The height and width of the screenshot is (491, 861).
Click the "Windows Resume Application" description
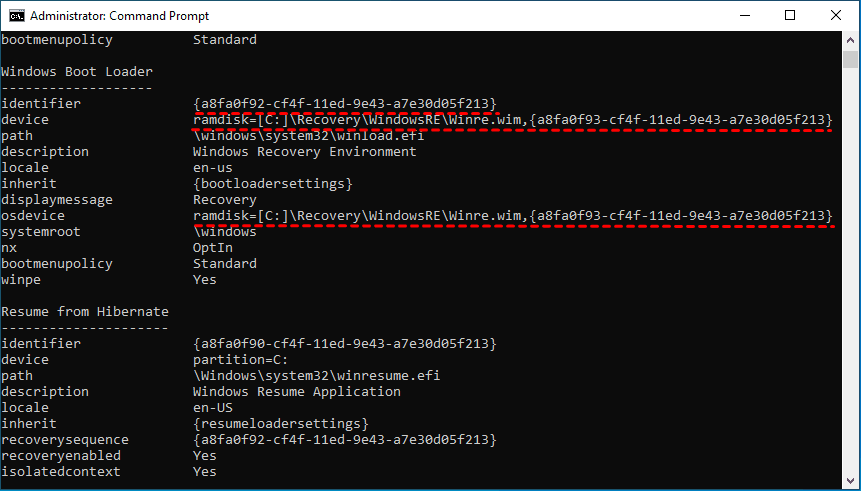(296, 392)
